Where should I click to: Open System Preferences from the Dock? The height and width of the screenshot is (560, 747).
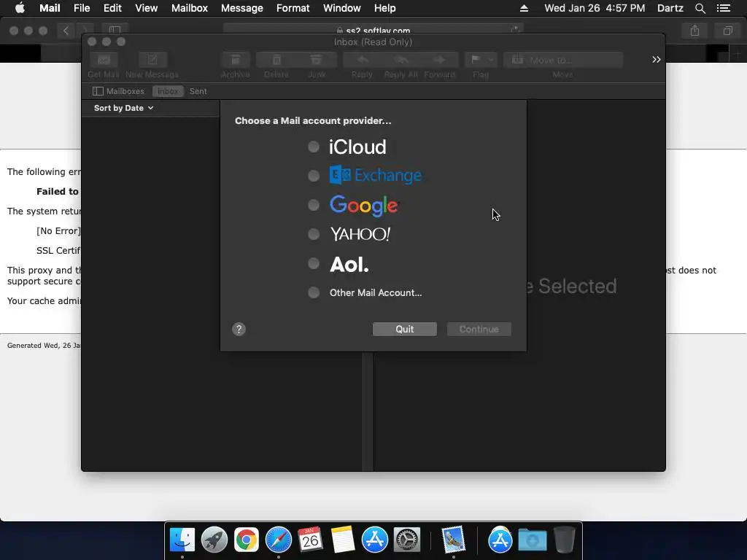click(x=407, y=540)
